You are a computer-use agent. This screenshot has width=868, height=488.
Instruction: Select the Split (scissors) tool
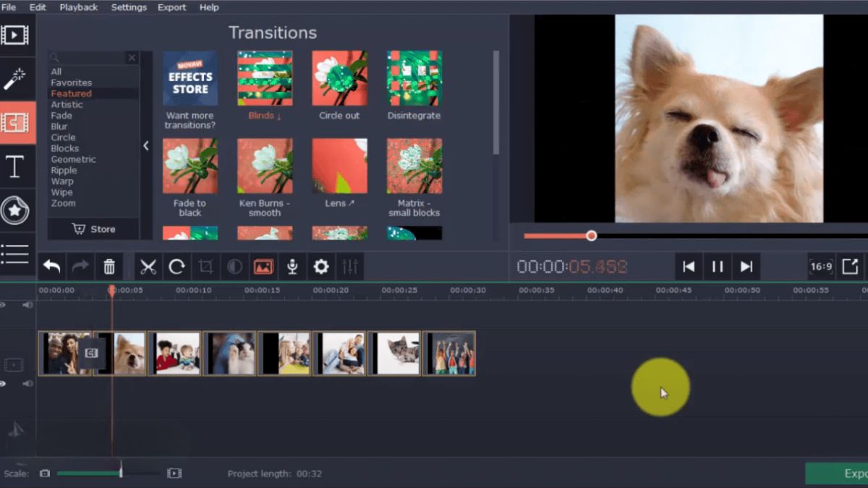[x=147, y=266]
